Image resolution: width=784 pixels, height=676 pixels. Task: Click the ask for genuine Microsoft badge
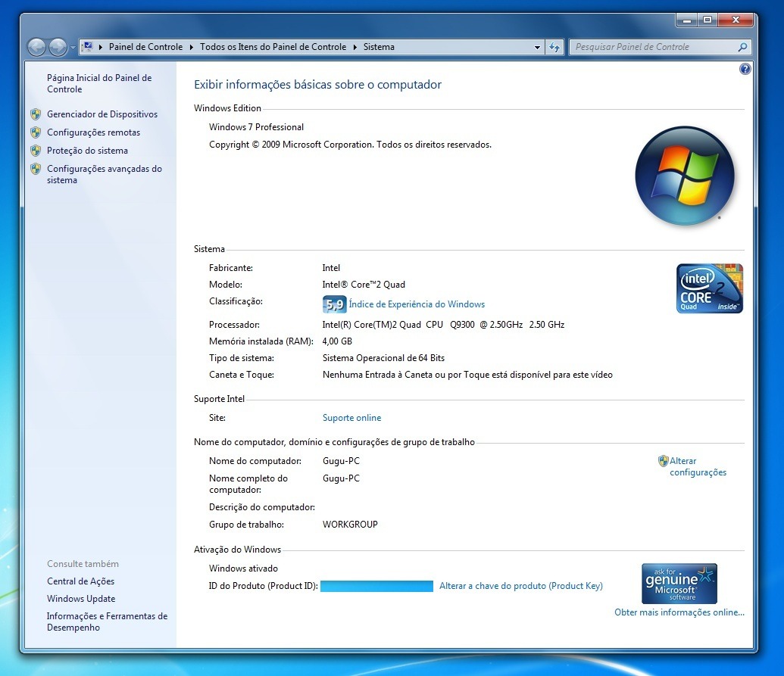click(679, 584)
